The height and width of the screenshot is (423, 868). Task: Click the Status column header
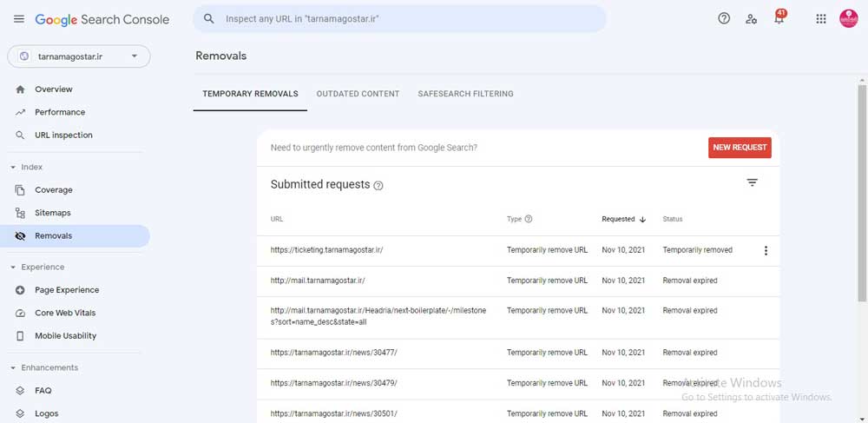point(673,219)
